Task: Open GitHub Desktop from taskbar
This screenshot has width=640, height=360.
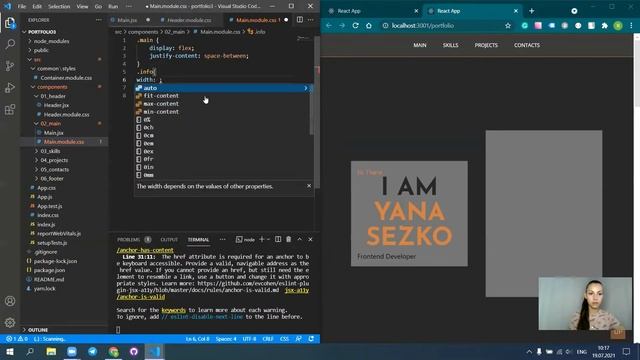Action: tap(134, 351)
